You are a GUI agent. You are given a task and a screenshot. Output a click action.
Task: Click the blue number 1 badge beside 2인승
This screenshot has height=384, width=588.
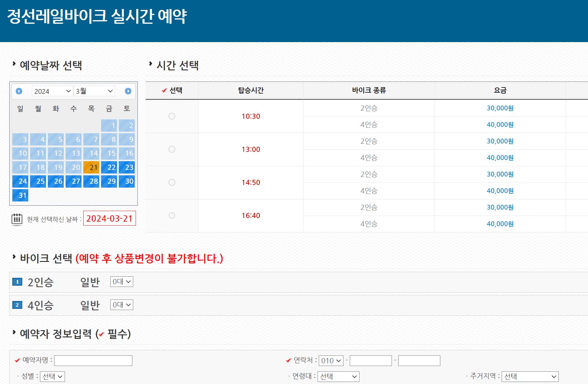pyautogui.click(x=17, y=282)
